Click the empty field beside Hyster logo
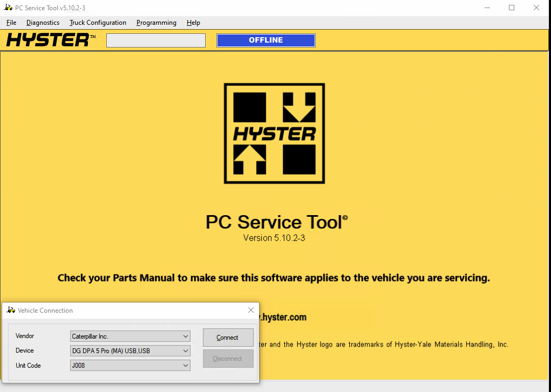The height and width of the screenshot is (392, 551). (156, 40)
